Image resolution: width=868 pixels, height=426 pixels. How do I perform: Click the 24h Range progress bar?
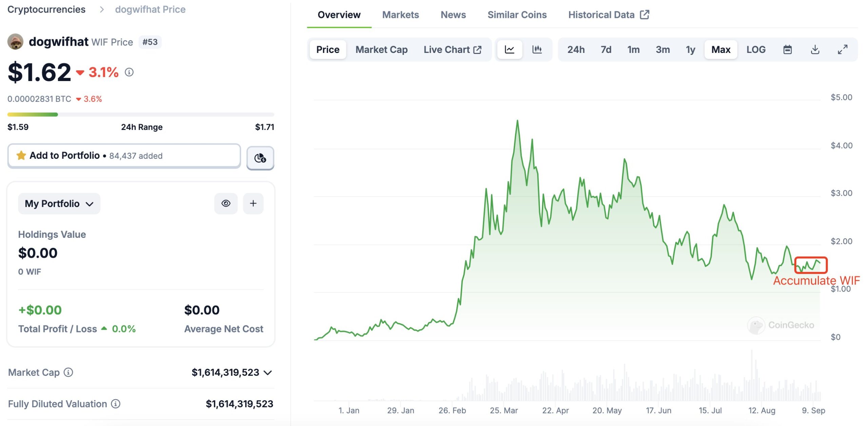141,115
